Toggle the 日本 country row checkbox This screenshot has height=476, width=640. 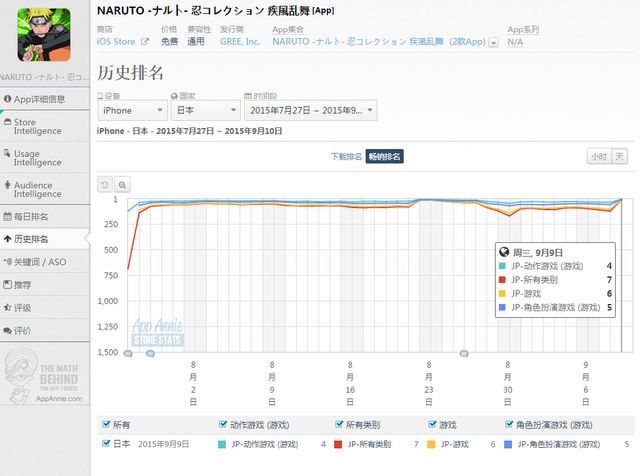(107, 443)
